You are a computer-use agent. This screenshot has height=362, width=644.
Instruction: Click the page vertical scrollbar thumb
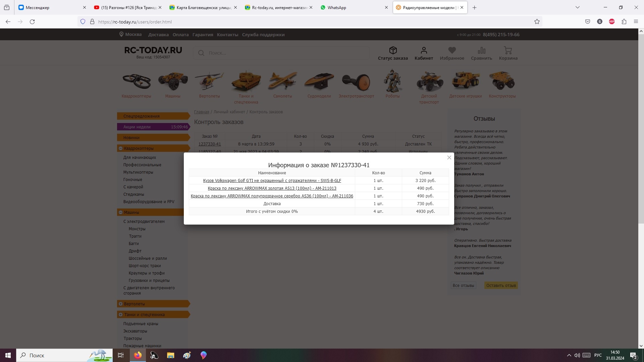[641, 129]
